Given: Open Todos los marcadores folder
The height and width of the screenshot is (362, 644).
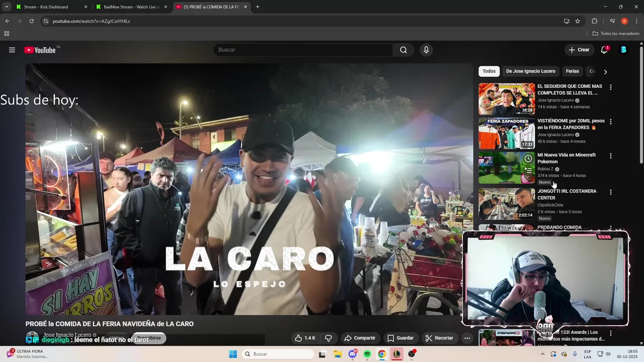Looking at the screenshot, I should [616, 34].
